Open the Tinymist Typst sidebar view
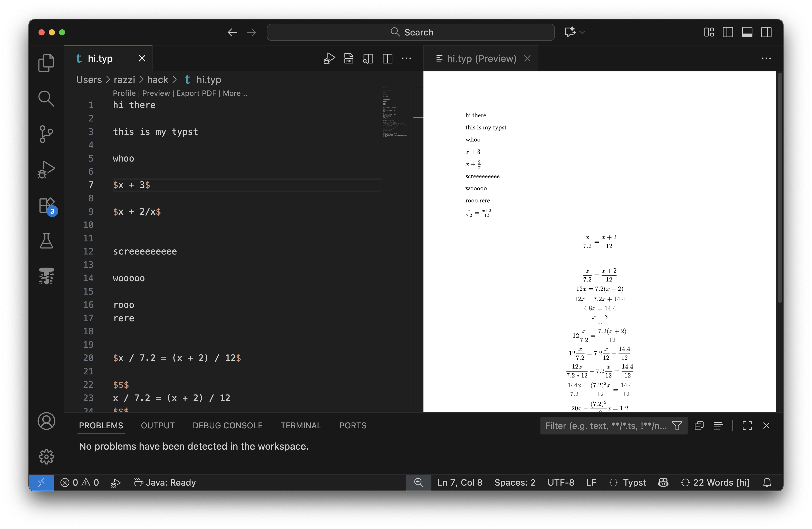Image resolution: width=812 pixels, height=529 pixels. click(46, 276)
